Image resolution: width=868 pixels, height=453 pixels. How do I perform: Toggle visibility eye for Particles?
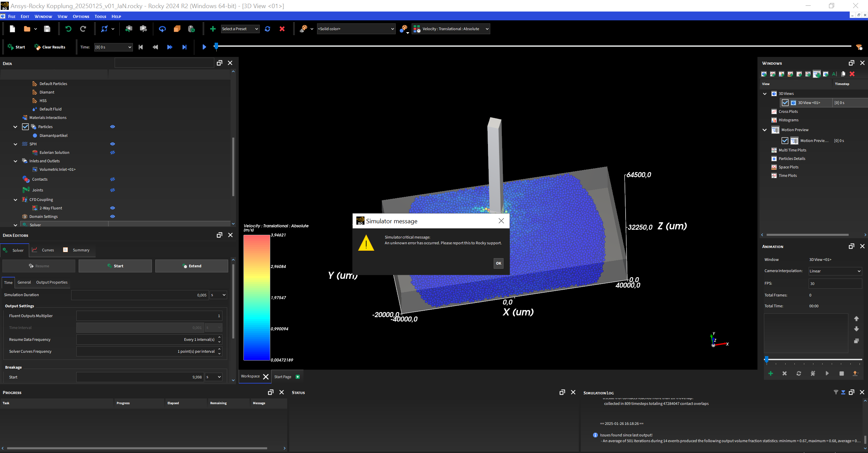click(x=113, y=127)
